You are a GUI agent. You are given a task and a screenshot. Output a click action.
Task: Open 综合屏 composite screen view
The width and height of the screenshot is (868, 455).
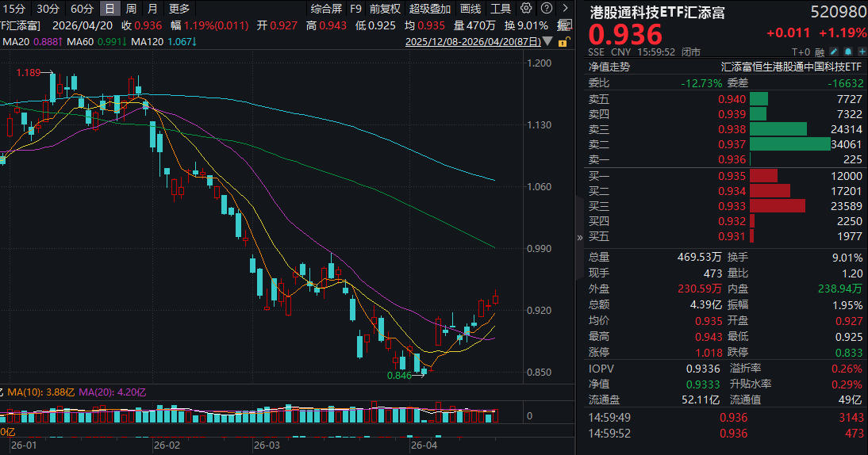coord(327,9)
